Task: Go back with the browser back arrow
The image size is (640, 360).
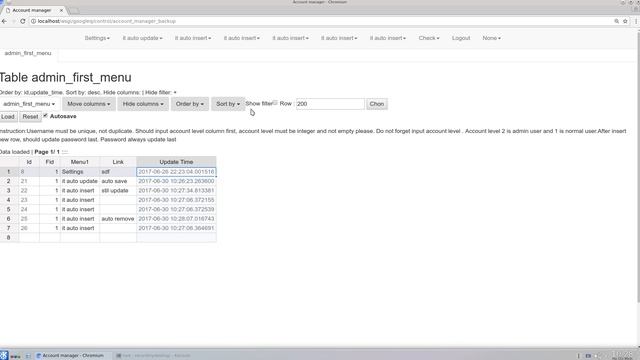Action: [4, 21]
